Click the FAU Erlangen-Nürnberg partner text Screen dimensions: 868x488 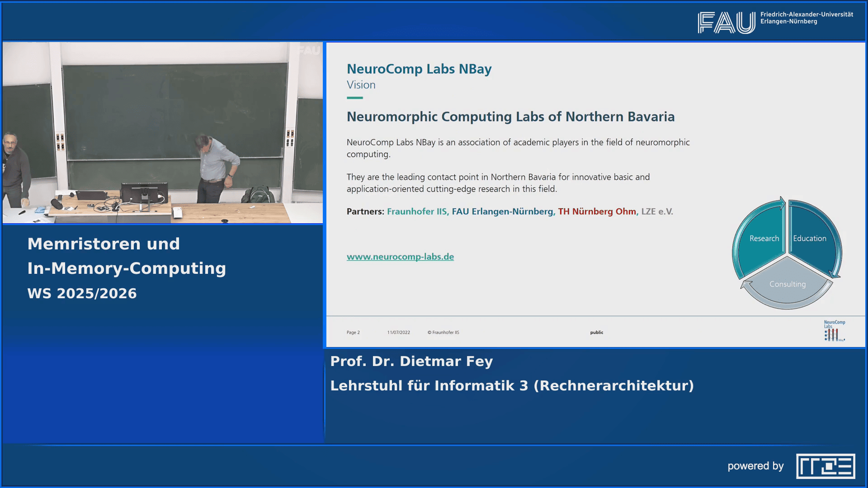click(x=503, y=211)
